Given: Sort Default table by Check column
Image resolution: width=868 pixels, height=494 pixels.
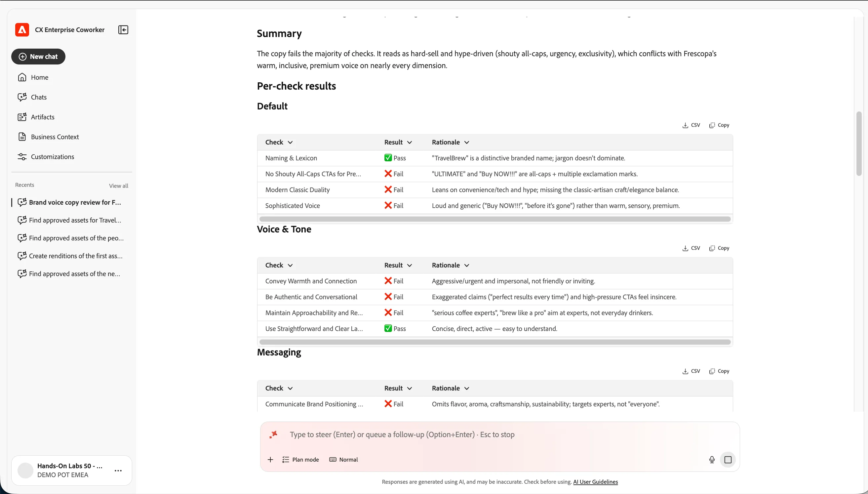Looking at the screenshot, I should [x=279, y=143].
